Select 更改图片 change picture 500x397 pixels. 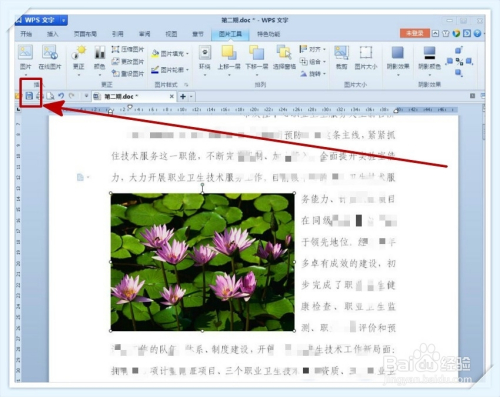[x=128, y=61]
